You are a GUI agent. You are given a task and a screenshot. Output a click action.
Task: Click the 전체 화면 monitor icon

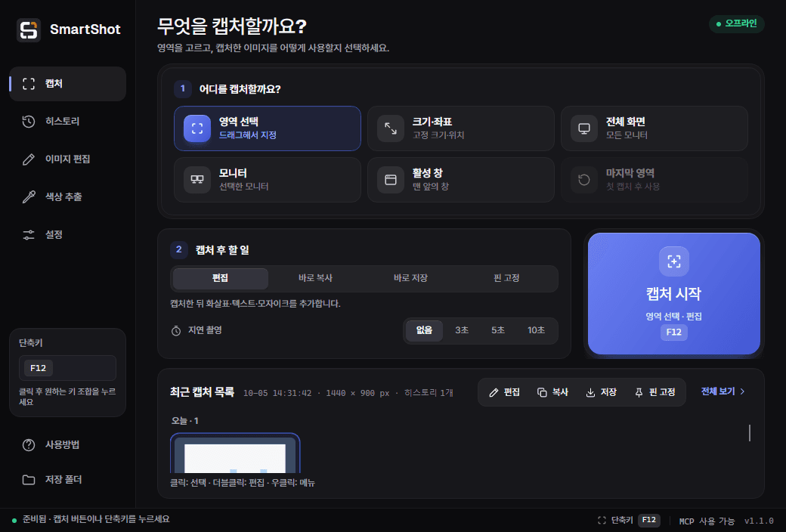point(584,128)
